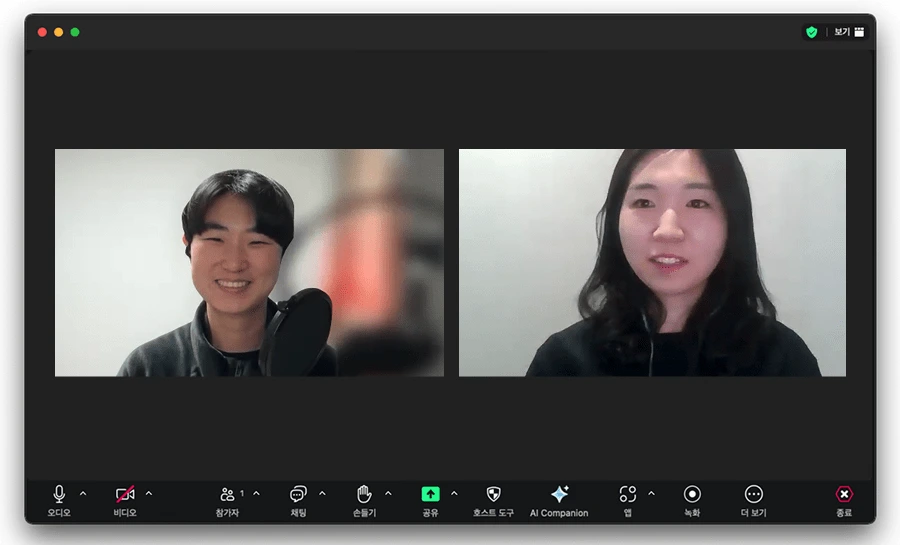Mute the microphone using 오디오 icon
The width and height of the screenshot is (900, 546).
tap(59, 494)
